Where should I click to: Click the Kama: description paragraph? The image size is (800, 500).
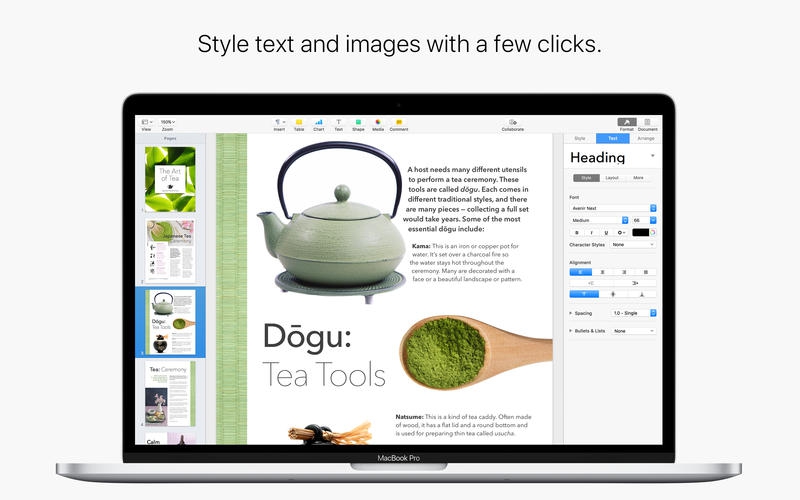pyautogui.click(x=467, y=263)
